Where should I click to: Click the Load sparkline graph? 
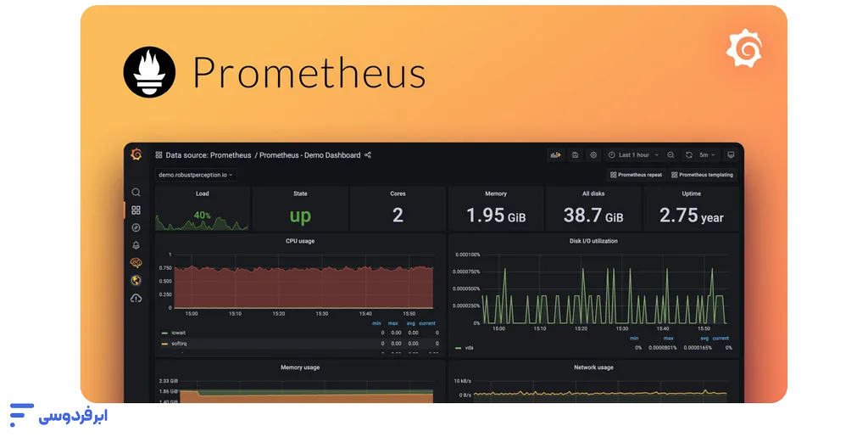pyautogui.click(x=202, y=222)
